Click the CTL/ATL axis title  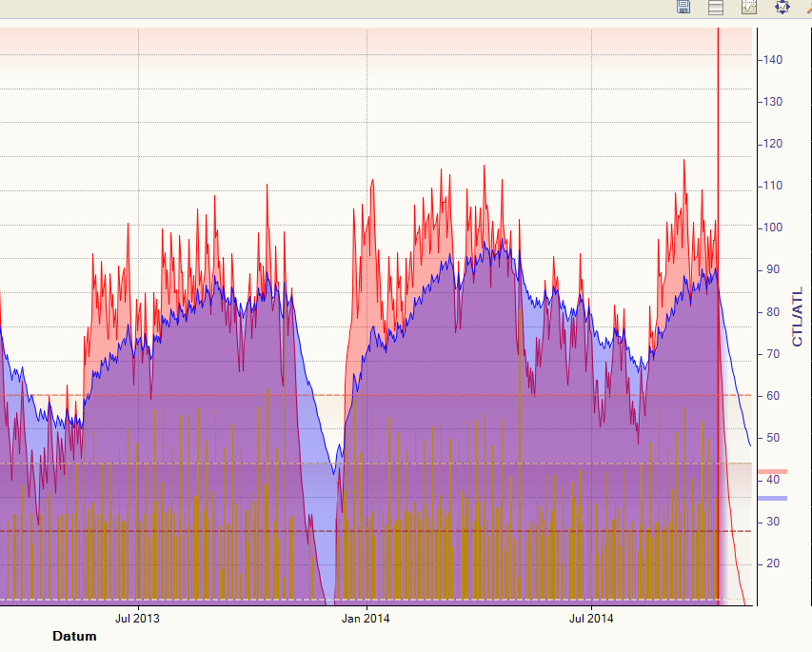(798, 317)
